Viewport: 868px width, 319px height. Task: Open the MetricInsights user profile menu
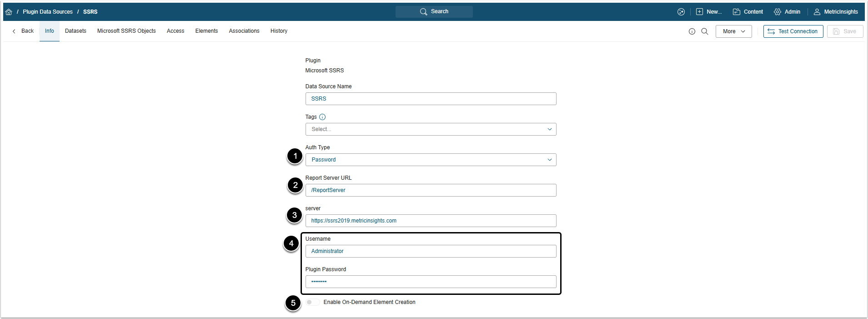pos(836,12)
